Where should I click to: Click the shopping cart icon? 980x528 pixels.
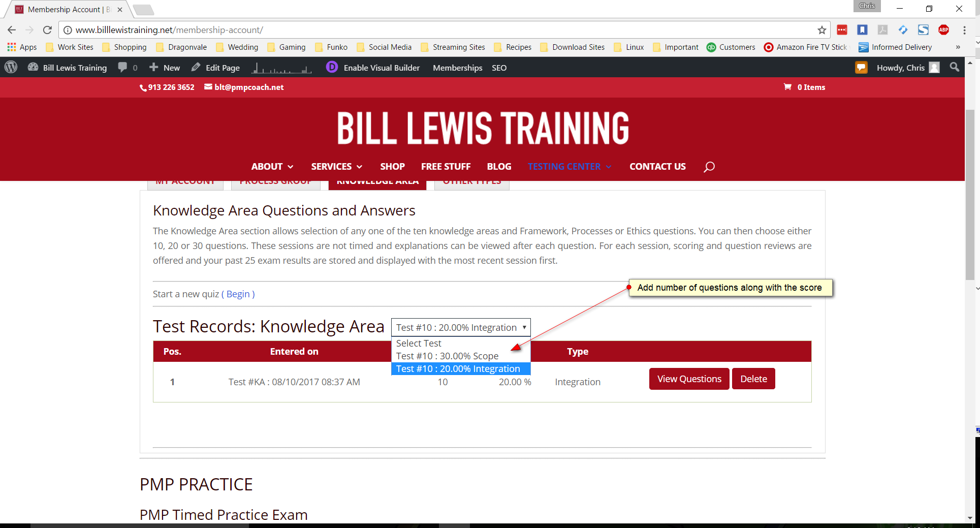(787, 87)
